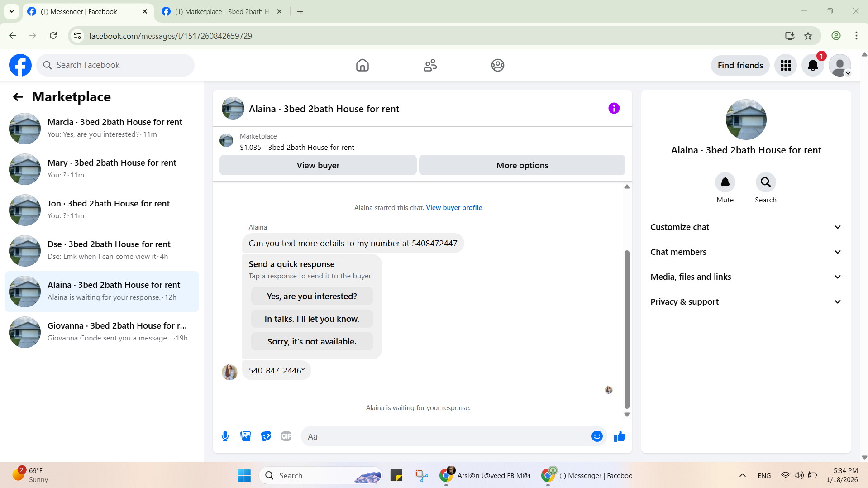This screenshot has height=488, width=868.
Task: Expand Media, files and links section
Action: pyautogui.click(x=746, y=277)
